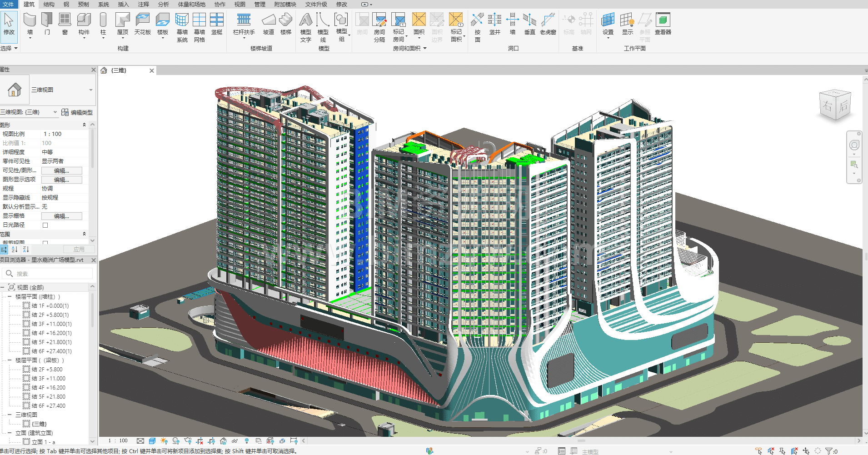Collapse the 图形 properties section

(84, 125)
